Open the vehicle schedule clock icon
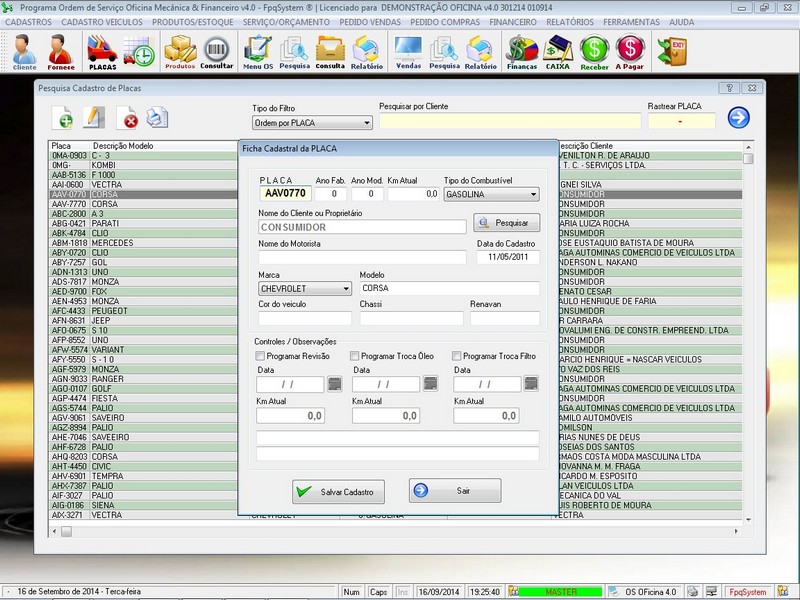This screenshot has width=800, height=600. point(139,51)
